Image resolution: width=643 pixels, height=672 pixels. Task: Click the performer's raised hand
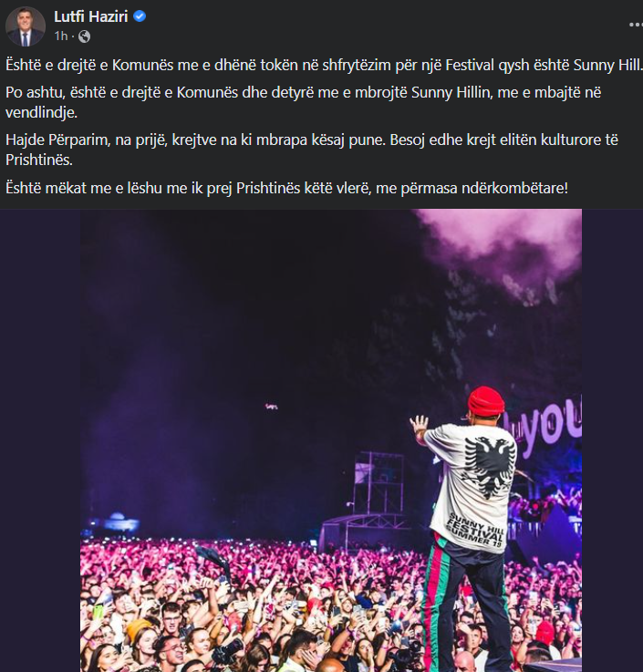(x=419, y=425)
